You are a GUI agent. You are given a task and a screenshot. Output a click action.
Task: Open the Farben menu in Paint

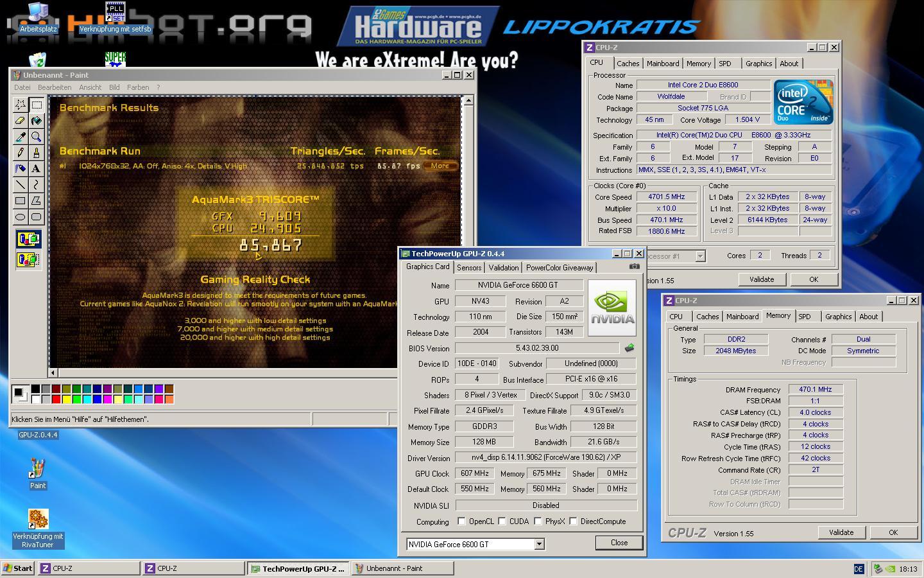coord(138,87)
